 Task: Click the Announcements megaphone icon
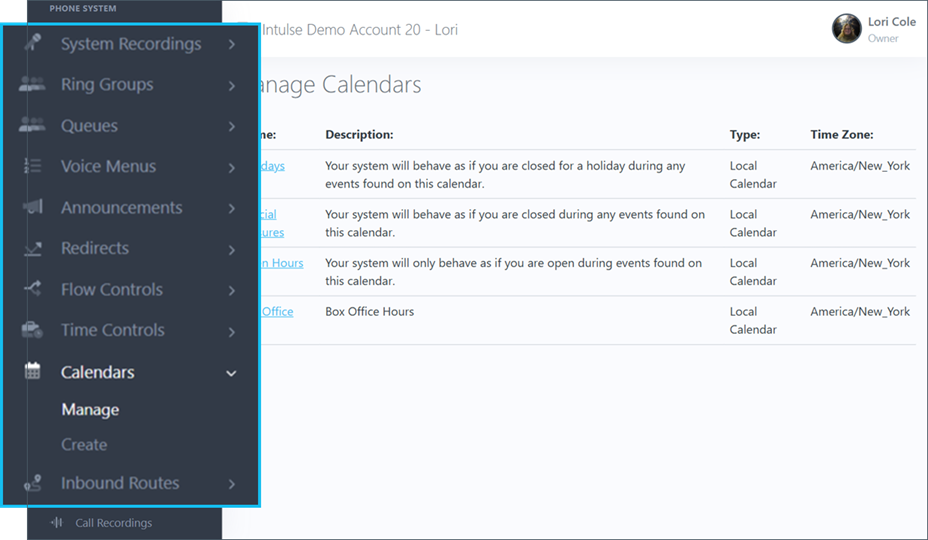pyautogui.click(x=33, y=208)
